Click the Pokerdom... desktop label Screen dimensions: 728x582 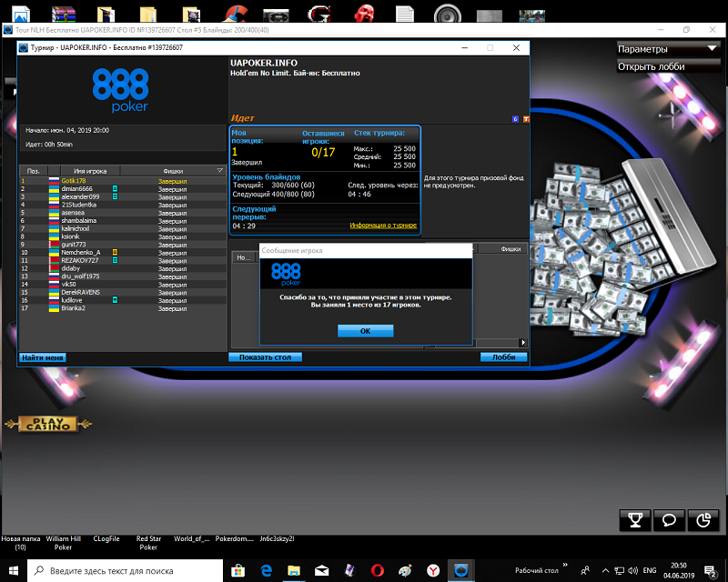[235, 539]
